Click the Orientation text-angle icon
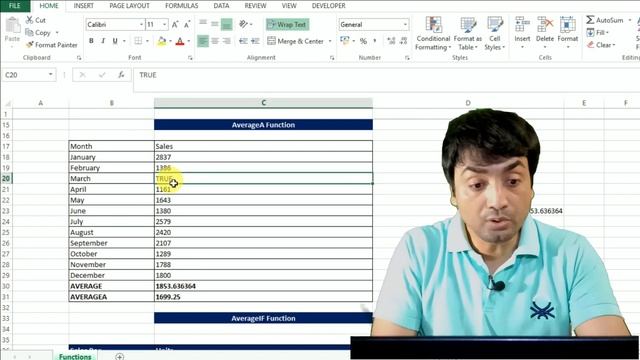 [x=243, y=24]
